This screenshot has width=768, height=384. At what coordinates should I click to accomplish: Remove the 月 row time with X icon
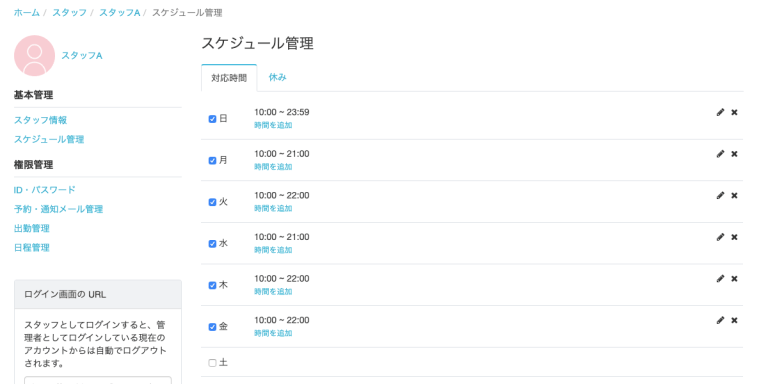click(734, 154)
